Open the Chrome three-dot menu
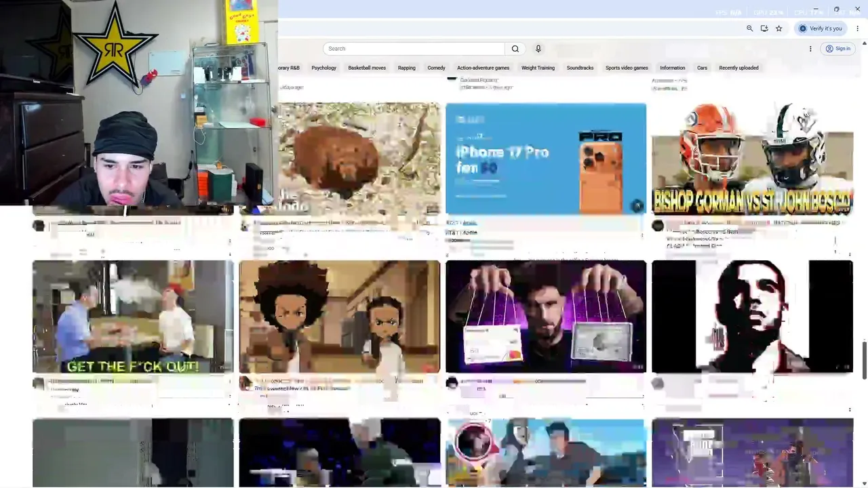868x488 pixels. tap(857, 28)
